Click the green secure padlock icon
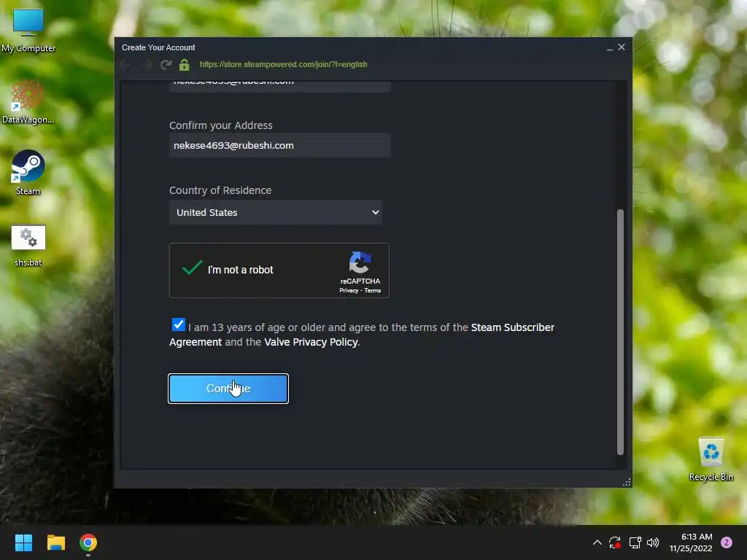747x560 pixels. [185, 65]
